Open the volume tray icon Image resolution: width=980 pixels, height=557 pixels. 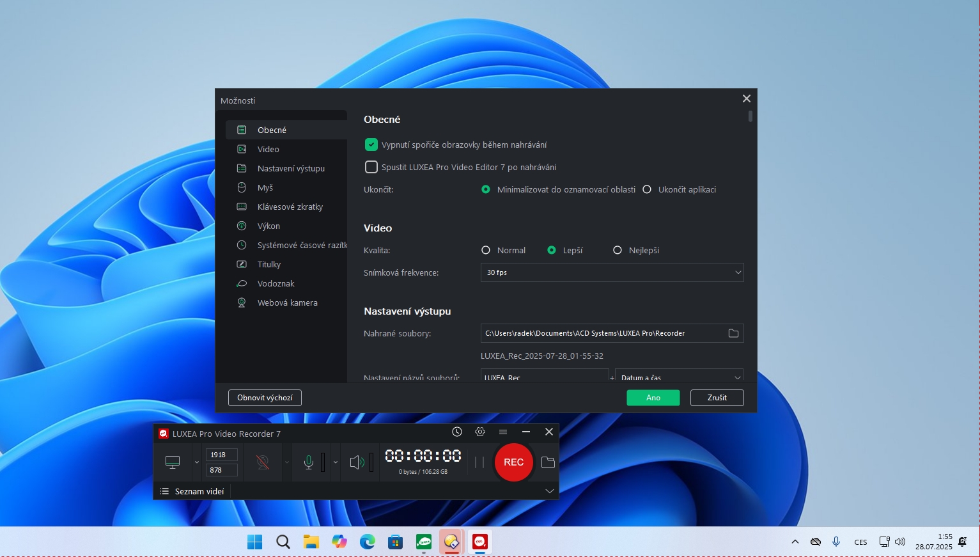[900, 542]
